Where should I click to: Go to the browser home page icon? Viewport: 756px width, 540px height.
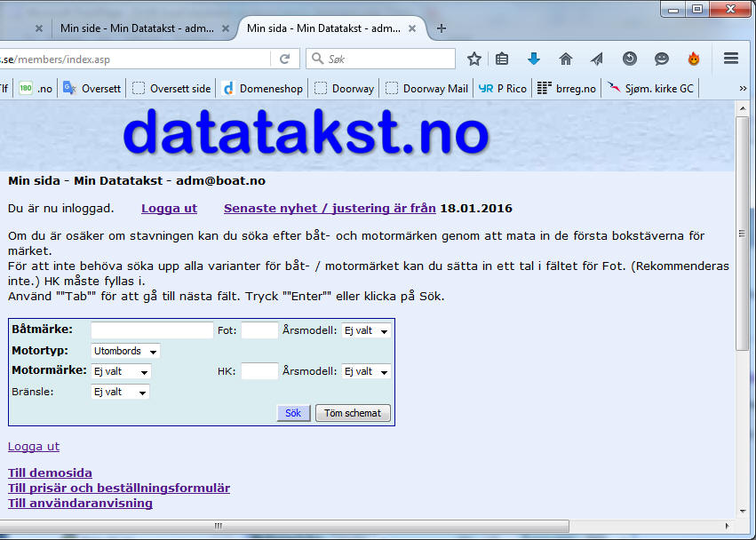566,59
